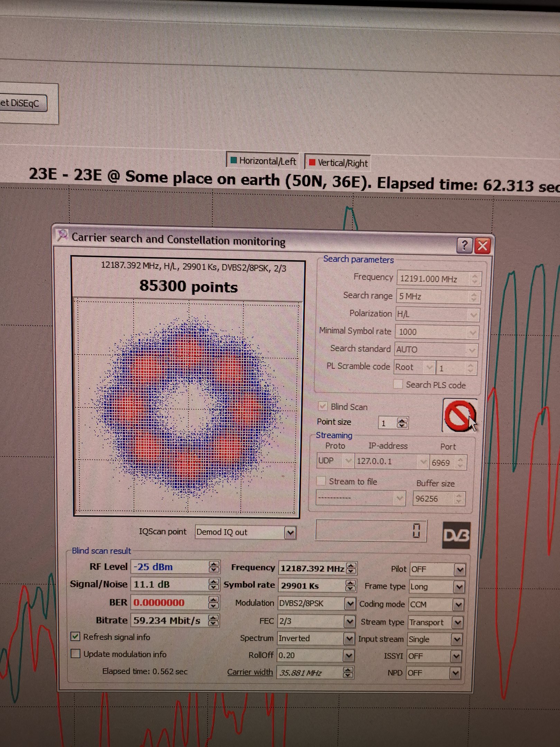560x747 pixels.
Task: Open the FEC 2/3 dropdown
Action: point(349,621)
